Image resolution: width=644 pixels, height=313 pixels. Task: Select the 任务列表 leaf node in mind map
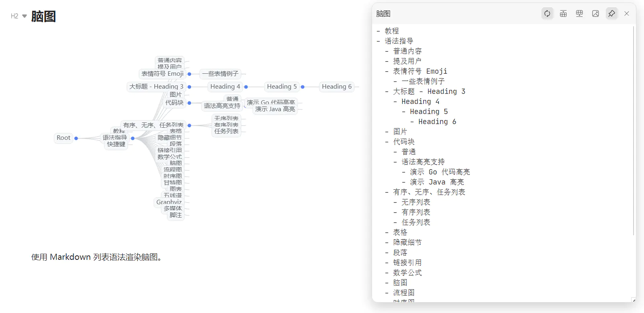point(226,131)
